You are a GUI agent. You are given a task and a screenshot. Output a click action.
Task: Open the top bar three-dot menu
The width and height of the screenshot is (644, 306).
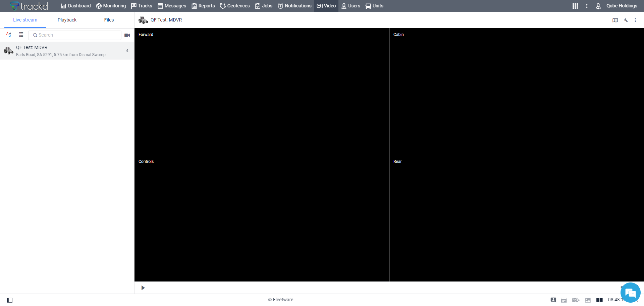[587, 6]
